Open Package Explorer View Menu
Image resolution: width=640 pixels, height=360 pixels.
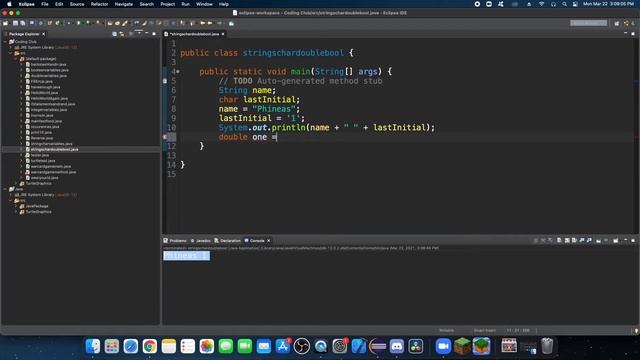139,34
